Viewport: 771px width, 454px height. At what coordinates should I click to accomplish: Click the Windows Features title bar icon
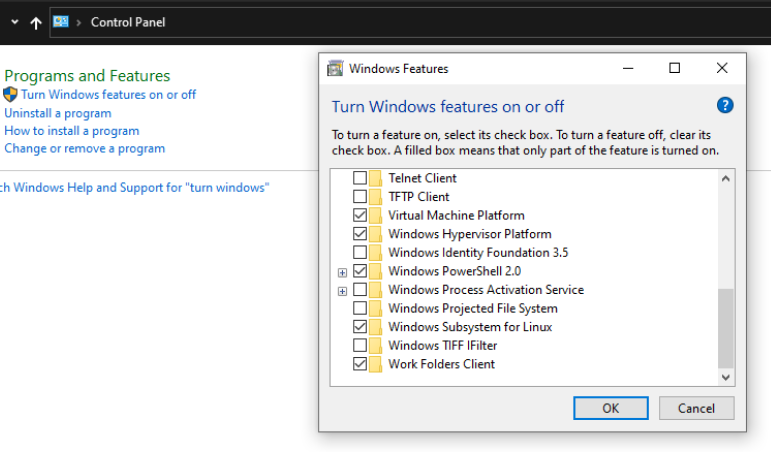336,69
